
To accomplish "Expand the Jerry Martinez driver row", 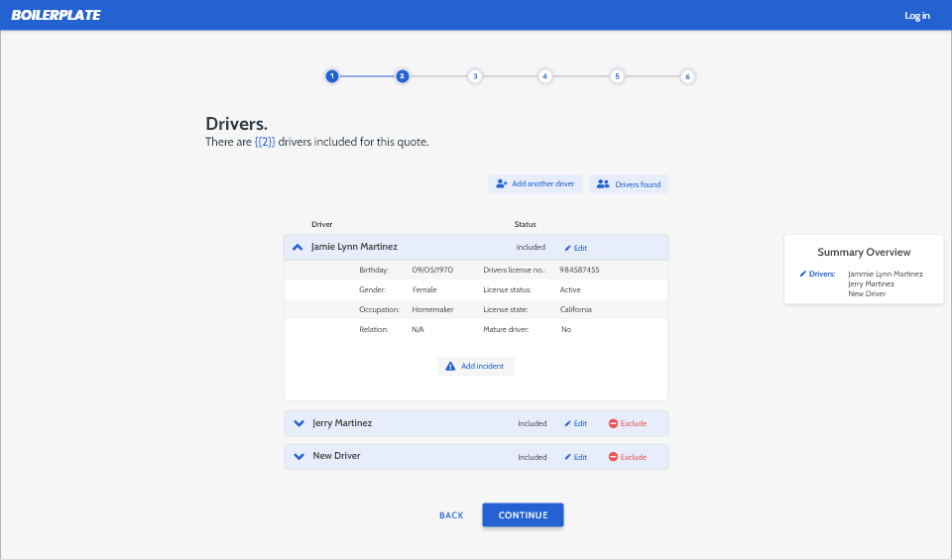I will [298, 423].
